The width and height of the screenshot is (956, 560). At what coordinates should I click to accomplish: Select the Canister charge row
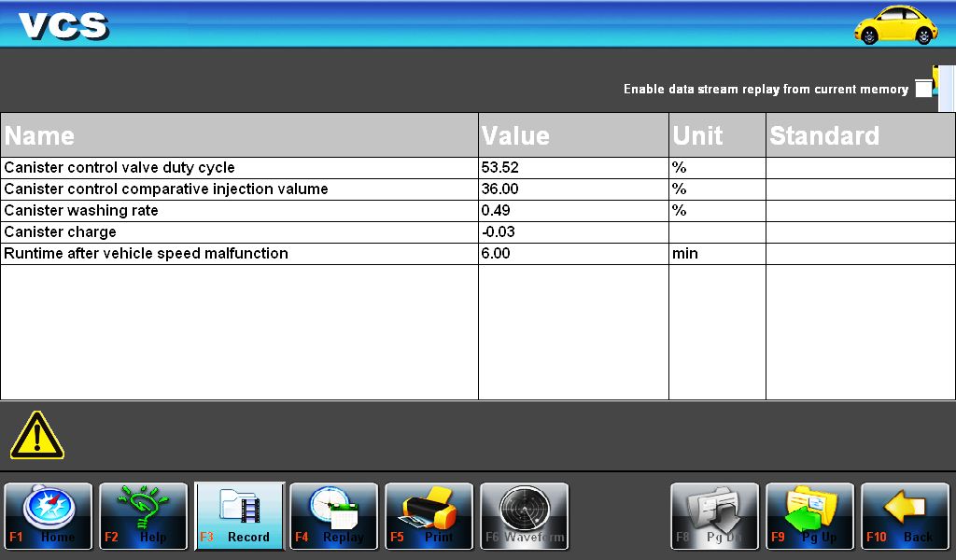[x=478, y=232]
